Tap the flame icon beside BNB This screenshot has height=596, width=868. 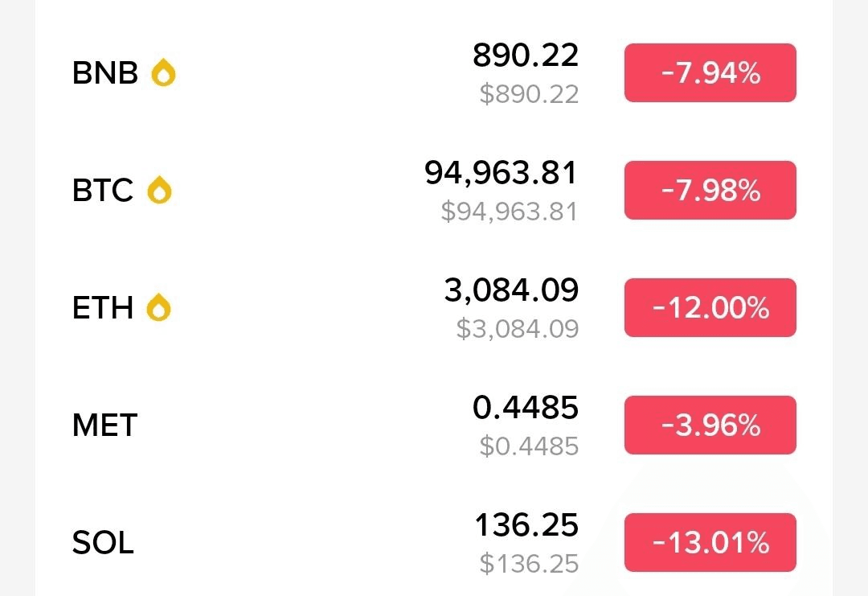pyautogui.click(x=163, y=73)
